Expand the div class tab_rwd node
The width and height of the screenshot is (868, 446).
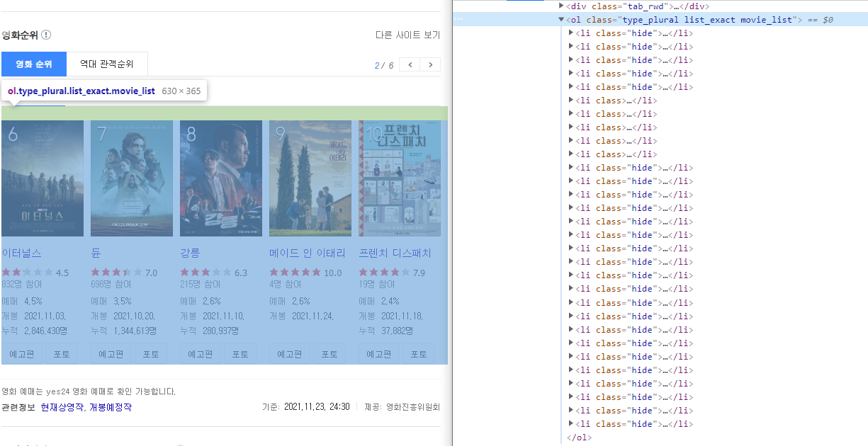pyautogui.click(x=561, y=6)
